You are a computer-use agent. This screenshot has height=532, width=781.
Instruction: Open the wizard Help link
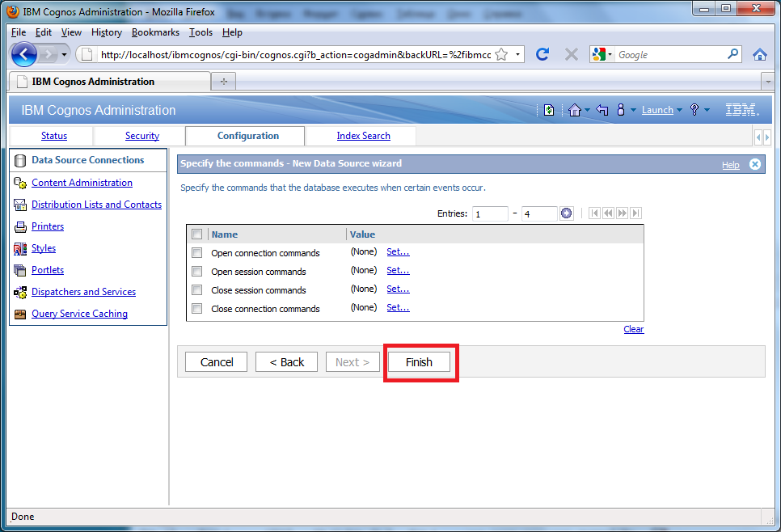(x=731, y=165)
